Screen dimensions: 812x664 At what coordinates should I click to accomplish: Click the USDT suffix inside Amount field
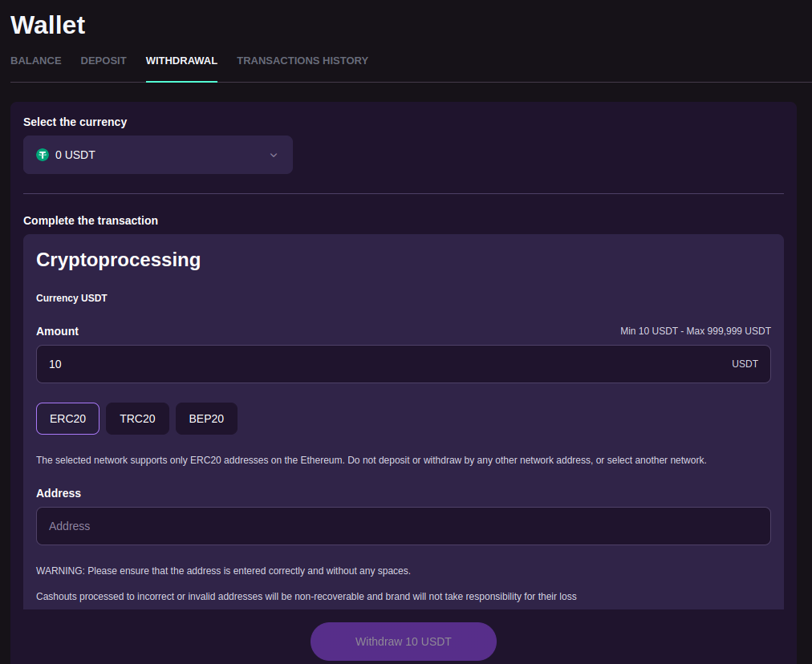click(745, 364)
